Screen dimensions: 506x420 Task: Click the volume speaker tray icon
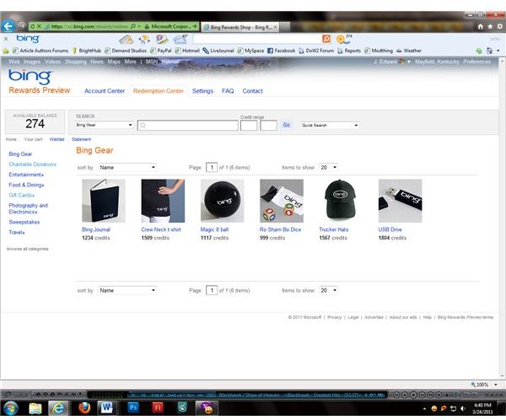coord(463,409)
